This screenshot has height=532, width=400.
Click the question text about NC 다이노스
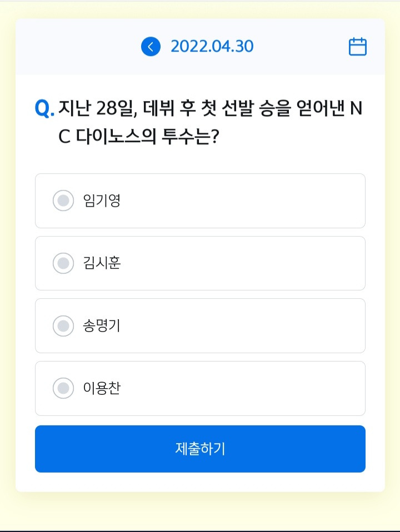coord(210,123)
